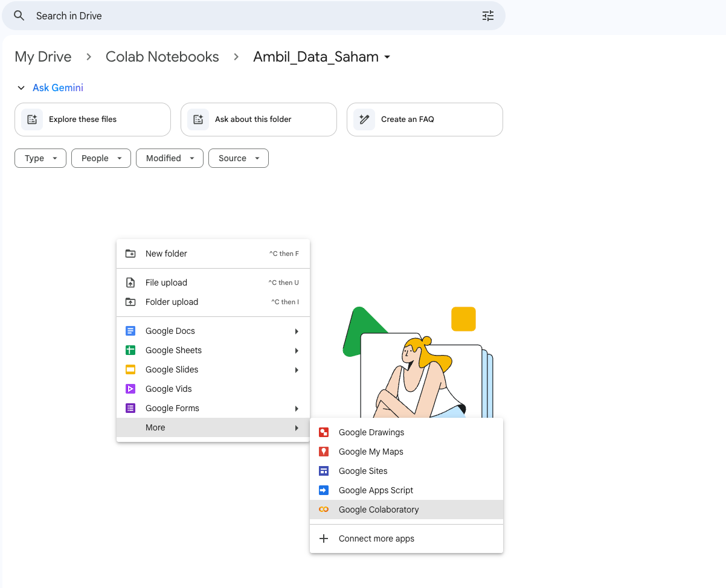Expand the Google Sheets submenu arrow
Image resolution: width=726 pixels, height=588 pixels.
click(x=297, y=351)
